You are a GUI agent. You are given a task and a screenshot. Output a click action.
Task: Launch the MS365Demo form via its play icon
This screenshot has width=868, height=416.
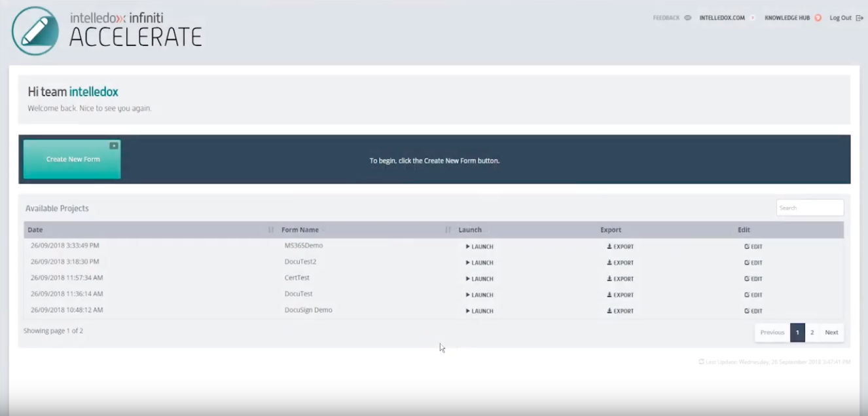469,246
